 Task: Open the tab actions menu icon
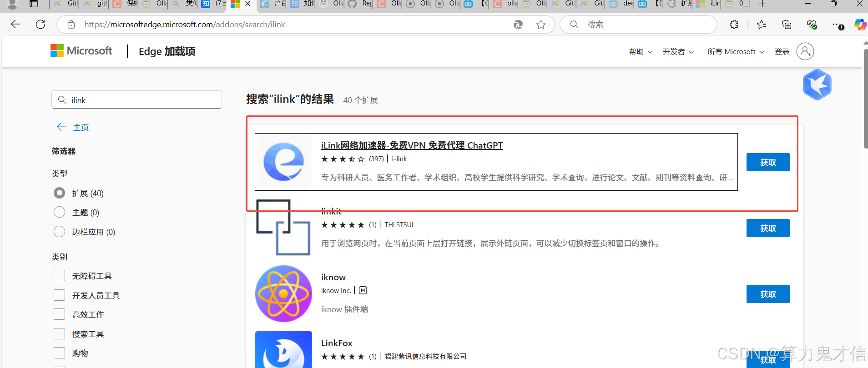(x=34, y=4)
